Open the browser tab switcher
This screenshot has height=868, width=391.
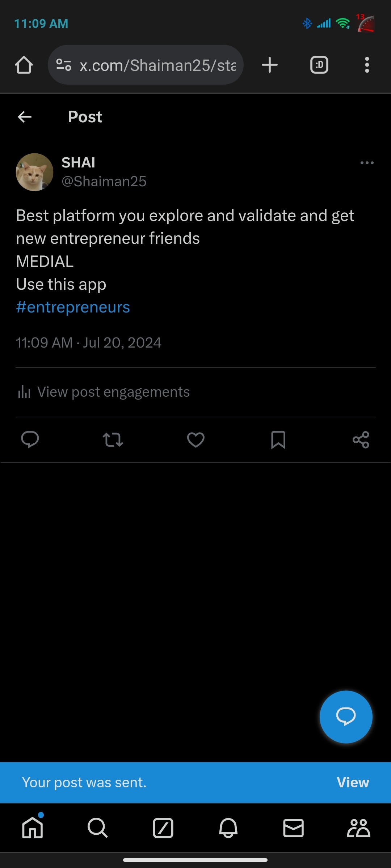319,65
